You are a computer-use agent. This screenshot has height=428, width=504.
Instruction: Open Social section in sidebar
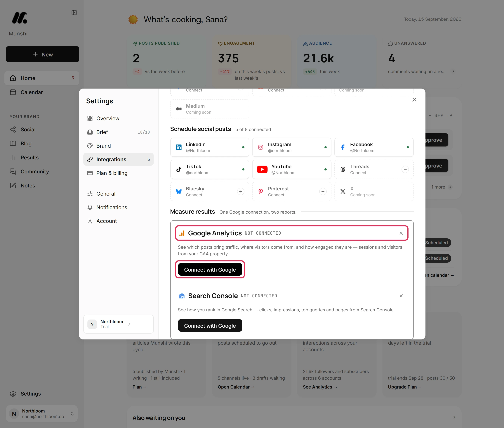(42, 130)
